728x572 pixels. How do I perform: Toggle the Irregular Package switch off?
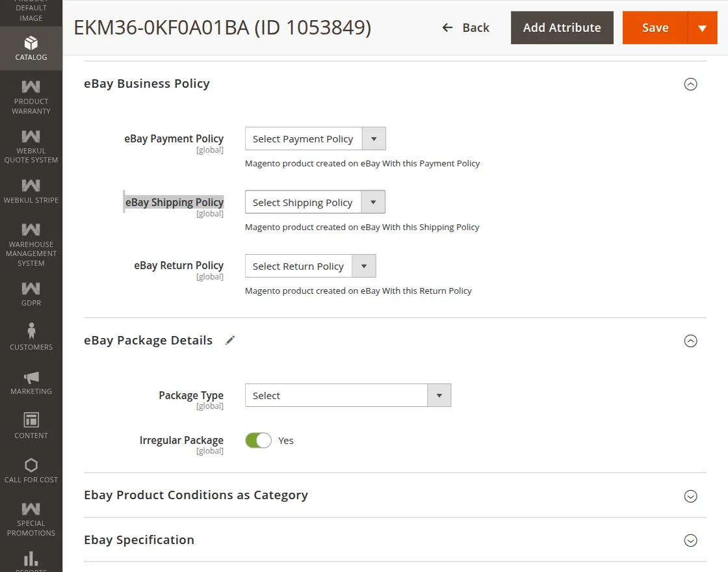tap(258, 440)
